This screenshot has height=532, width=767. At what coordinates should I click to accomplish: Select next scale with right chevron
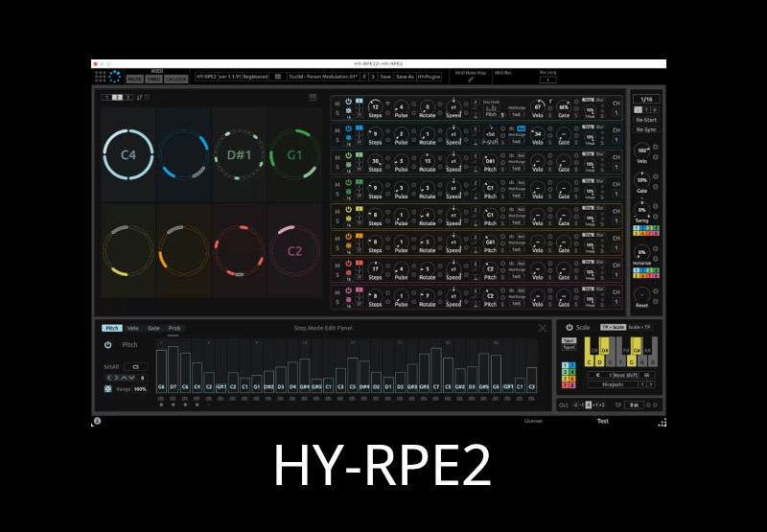(x=651, y=384)
